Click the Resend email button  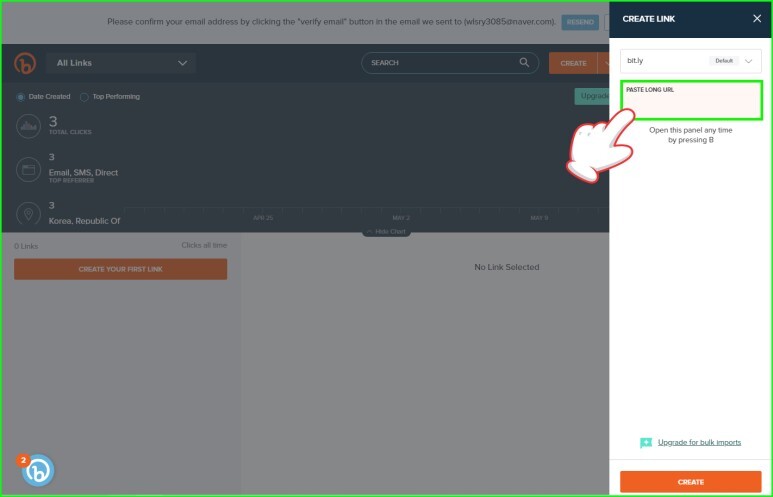tap(580, 22)
